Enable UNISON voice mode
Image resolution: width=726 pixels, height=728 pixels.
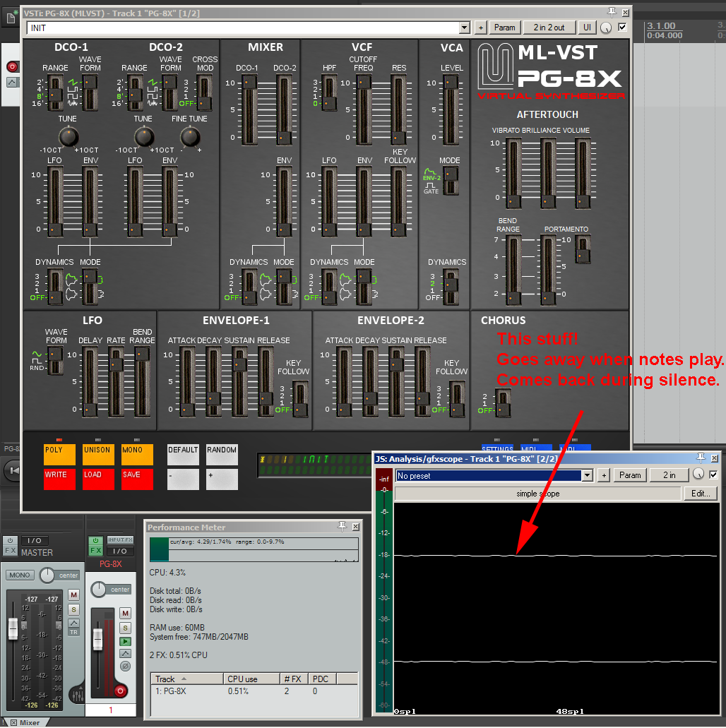click(x=98, y=454)
